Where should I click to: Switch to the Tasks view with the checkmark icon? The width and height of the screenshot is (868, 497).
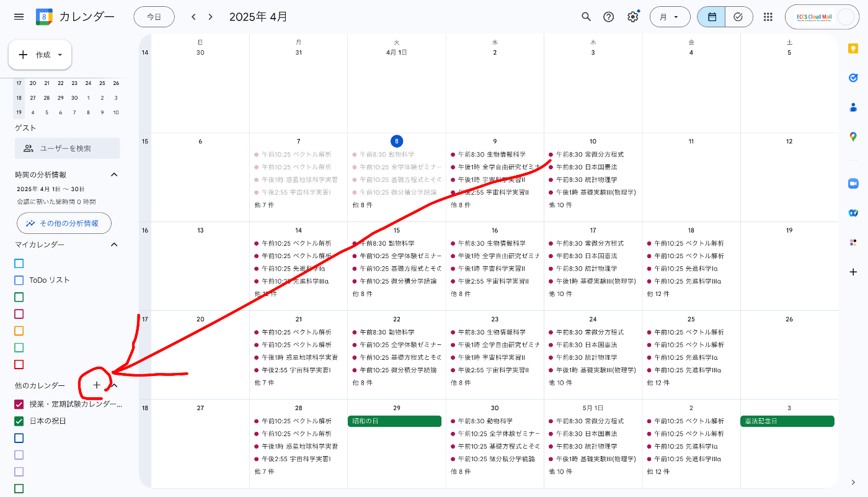click(x=738, y=17)
